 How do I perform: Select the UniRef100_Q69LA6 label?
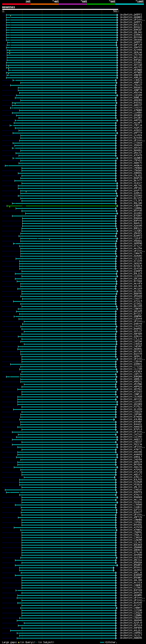tap(131, 53)
